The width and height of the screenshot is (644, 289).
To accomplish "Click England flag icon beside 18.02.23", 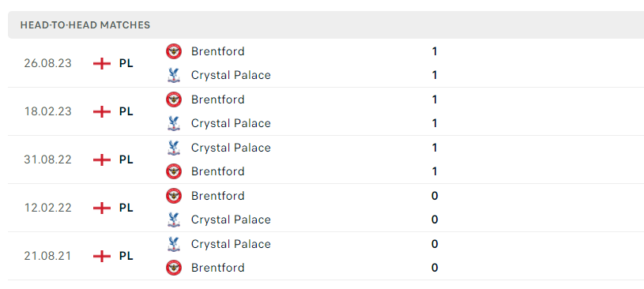I will click(x=102, y=111).
